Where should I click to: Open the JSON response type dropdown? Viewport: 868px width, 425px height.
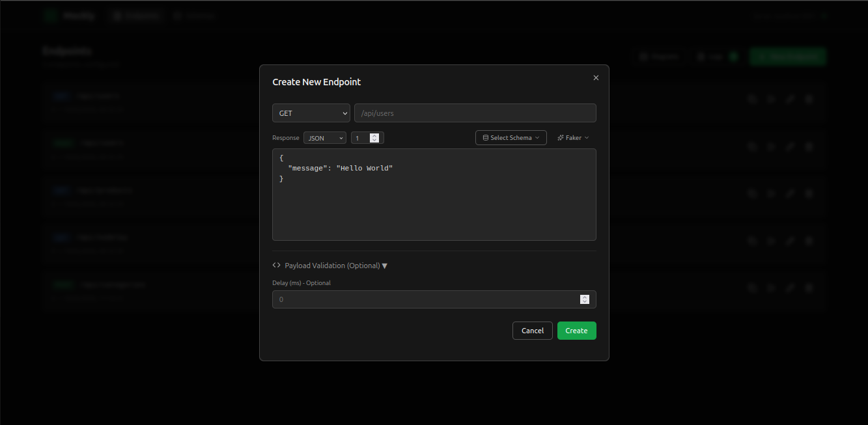point(324,138)
